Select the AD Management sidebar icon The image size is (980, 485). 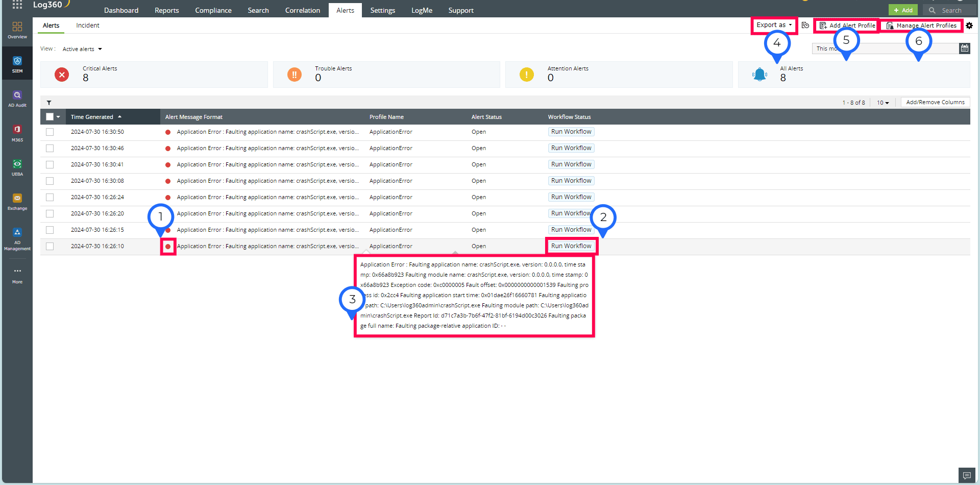click(17, 236)
